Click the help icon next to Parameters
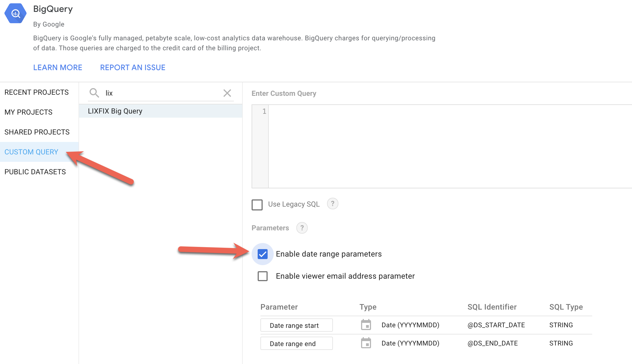 (x=302, y=228)
